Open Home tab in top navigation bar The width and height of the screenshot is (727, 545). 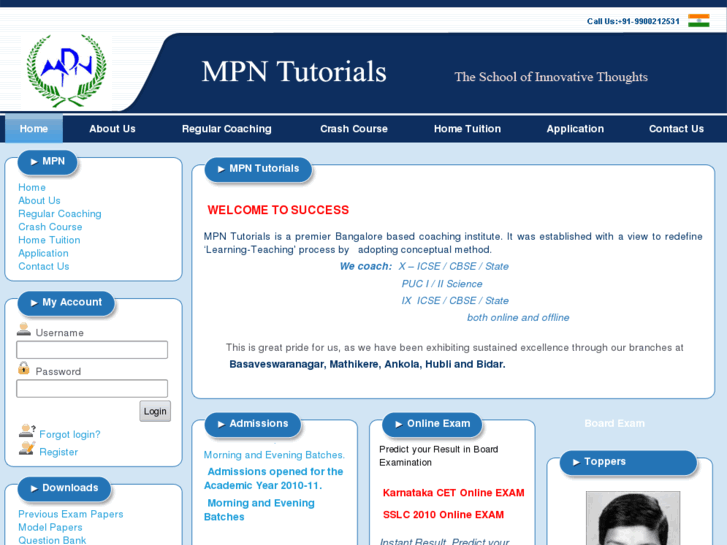(x=34, y=129)
